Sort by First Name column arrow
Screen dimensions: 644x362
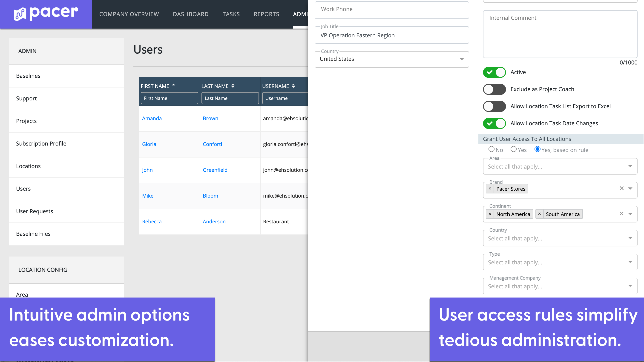(x=173, y=85)
